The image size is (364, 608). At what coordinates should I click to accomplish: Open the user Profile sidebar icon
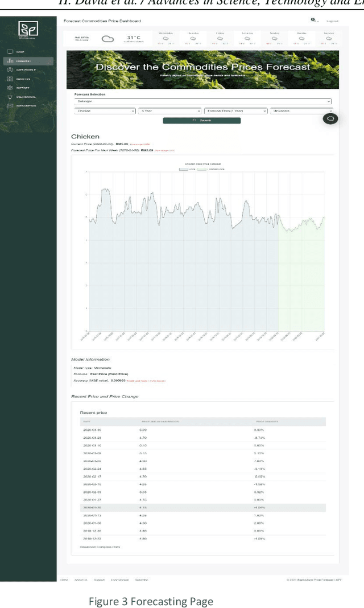10,69
